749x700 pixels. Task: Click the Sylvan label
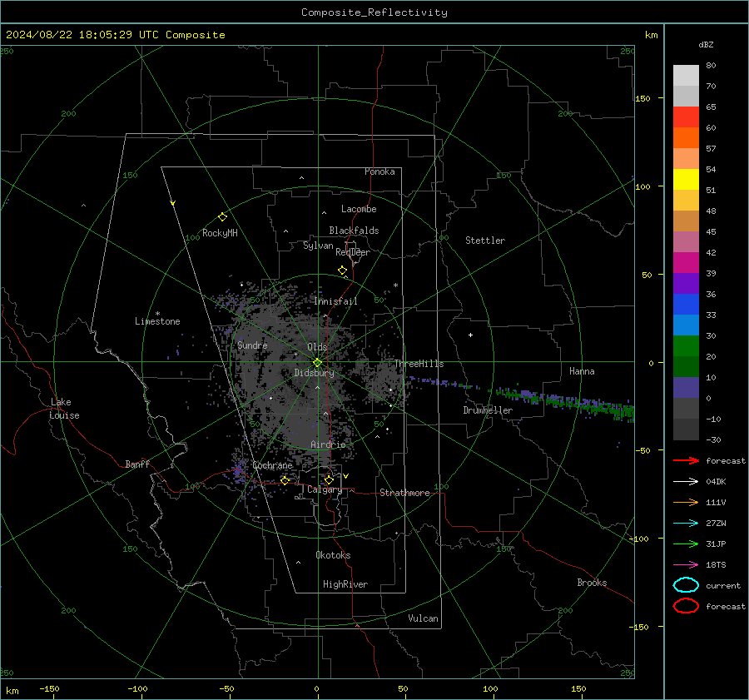pos(318,246)
